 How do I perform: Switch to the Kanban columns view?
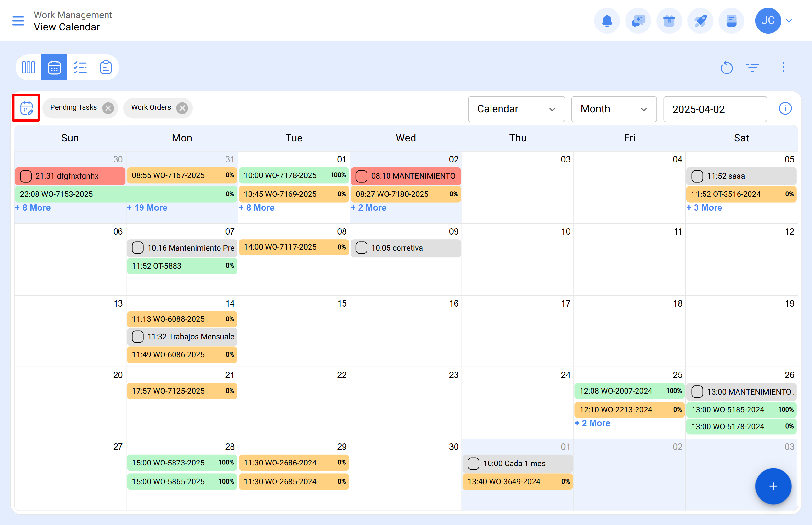point(28,67)
